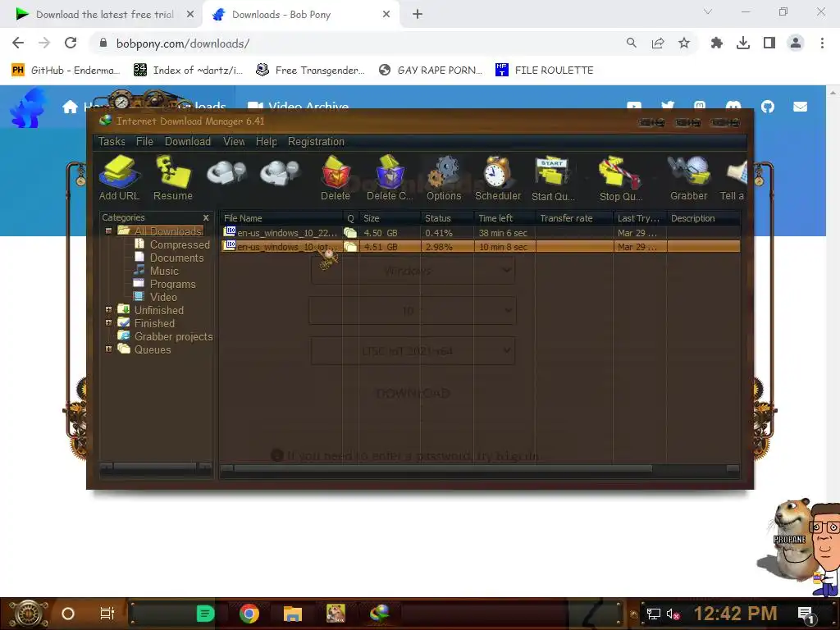This screenshot has width=840, height=630.
Task: Open the Grabber tool icon
Action: pos(688,178)
